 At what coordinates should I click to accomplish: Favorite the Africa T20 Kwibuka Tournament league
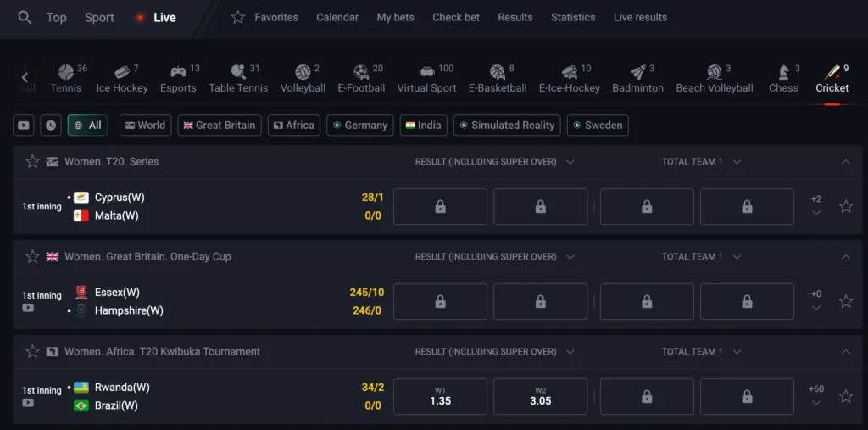tap(33, 351)
